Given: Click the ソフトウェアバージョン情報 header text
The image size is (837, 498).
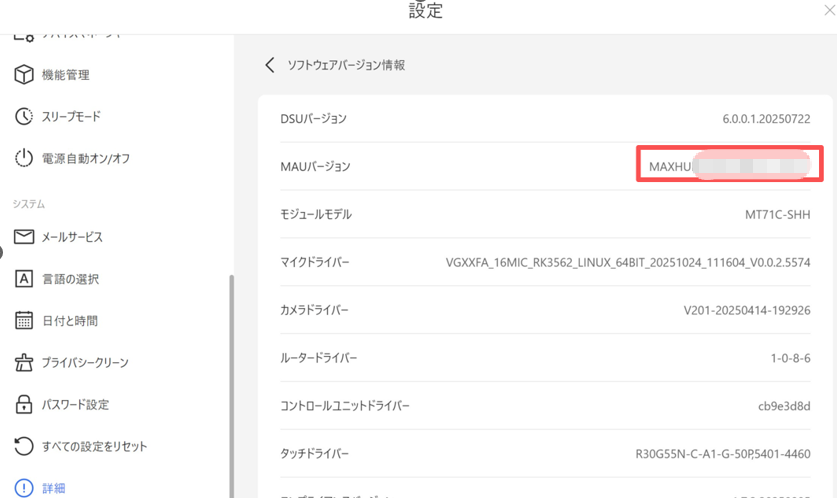Looking at the screenshot, I should pos(346,65).
